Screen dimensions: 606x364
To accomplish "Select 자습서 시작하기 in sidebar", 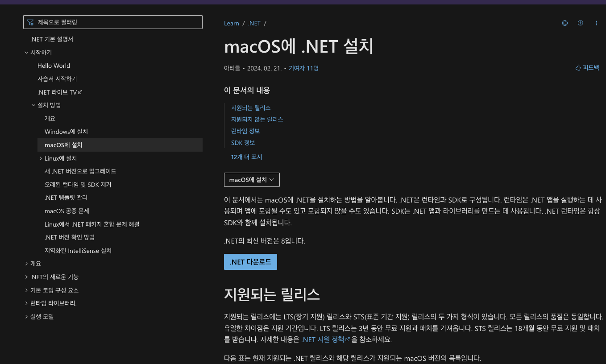I will 57,79.
